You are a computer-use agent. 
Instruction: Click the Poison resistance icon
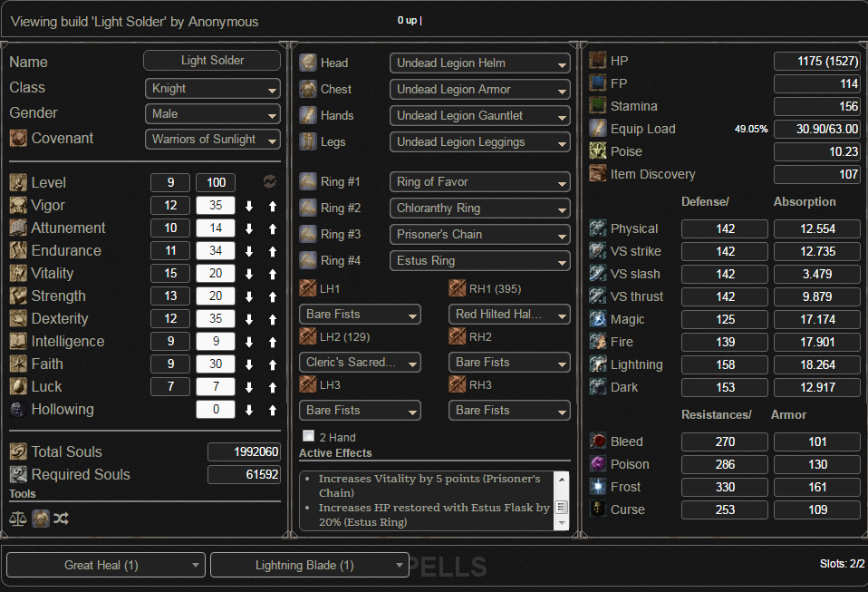(x=598, y=464)
